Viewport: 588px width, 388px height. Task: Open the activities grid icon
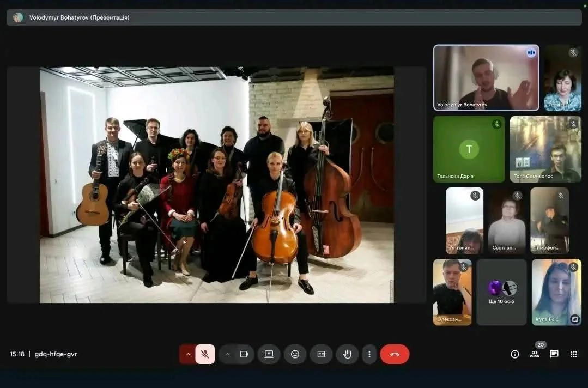coord(573,354)
